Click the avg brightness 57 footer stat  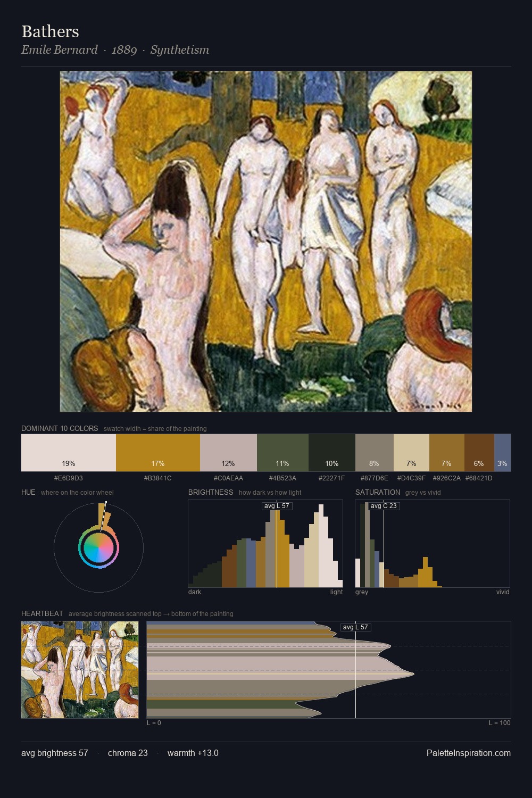[x=55, y=753]
